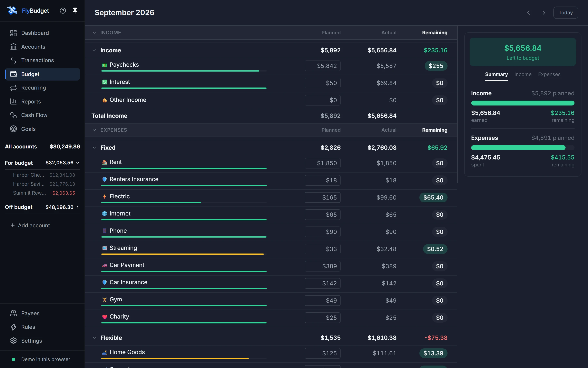The width and height of the screenshot is (588, 368).
Task: Click the Other Income money bag icon
Action: 105,100
